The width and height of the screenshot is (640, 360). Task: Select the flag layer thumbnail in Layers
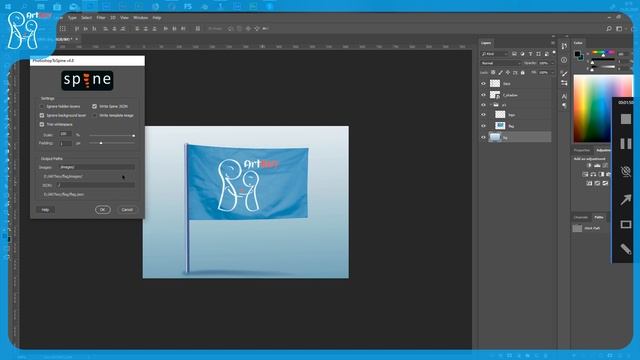click(x=500, y=126)
